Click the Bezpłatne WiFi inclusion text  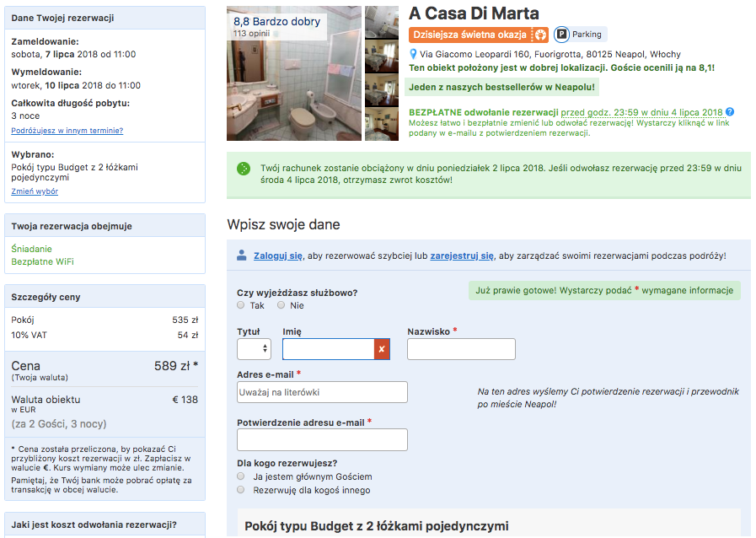tap(42, 261)
